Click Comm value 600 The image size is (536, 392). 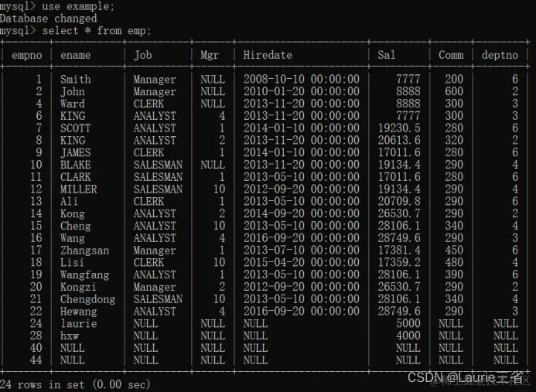(x=454, y=91)
